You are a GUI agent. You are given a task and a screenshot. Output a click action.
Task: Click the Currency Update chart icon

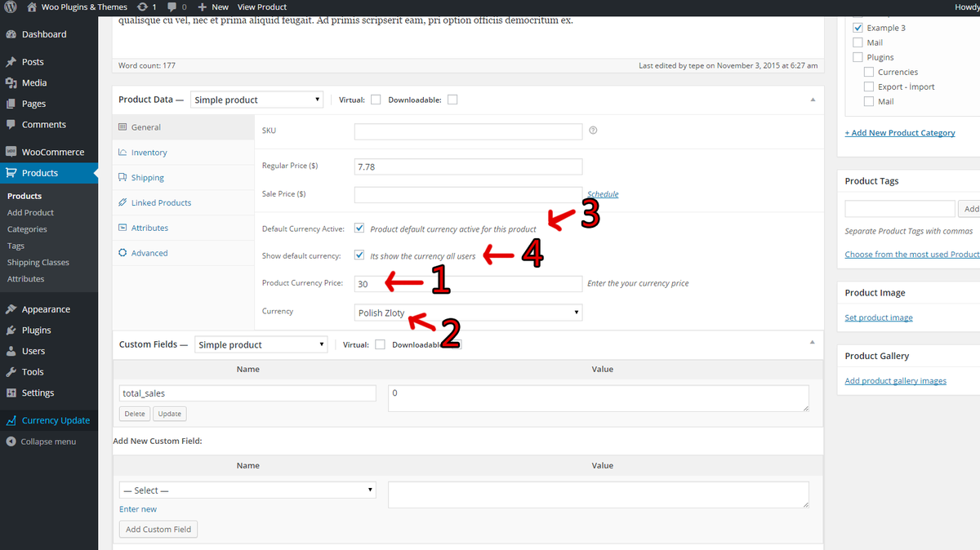[x=11, y=420]
